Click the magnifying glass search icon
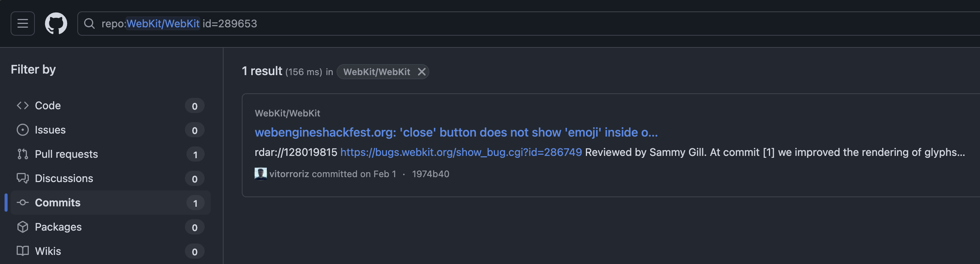 89,24
